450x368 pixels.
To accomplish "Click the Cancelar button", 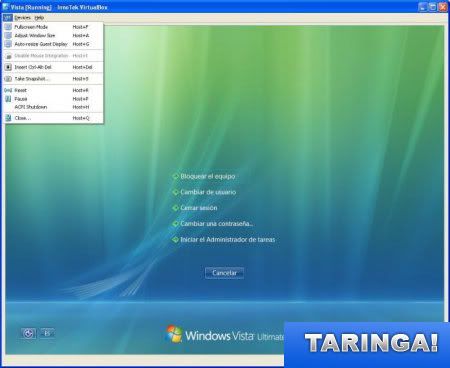I will coord(224,273).
